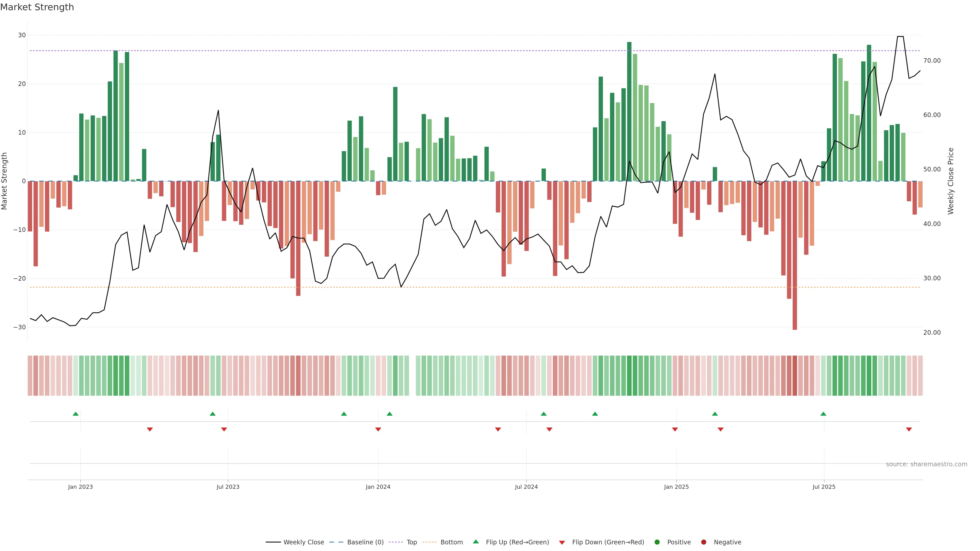The height and width of the screenshot is (551, 980).
Task: Click the Market Strength chart title
Action: [37, 7]
